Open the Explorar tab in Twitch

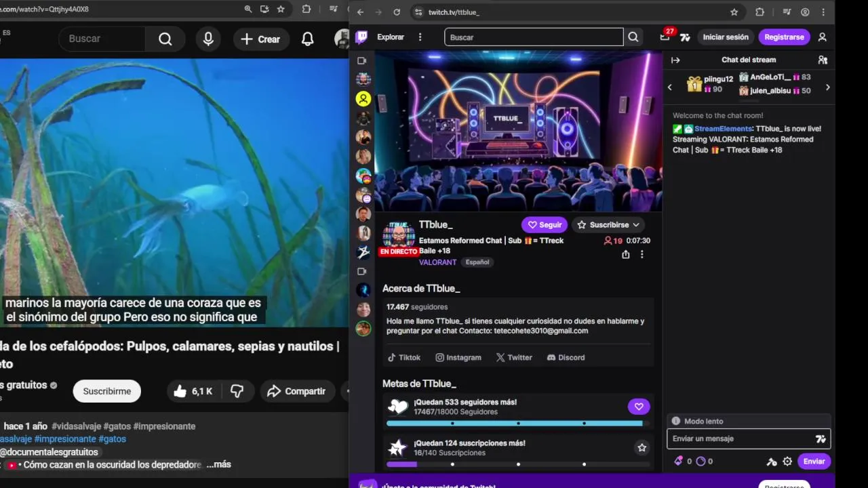point(391,37)
